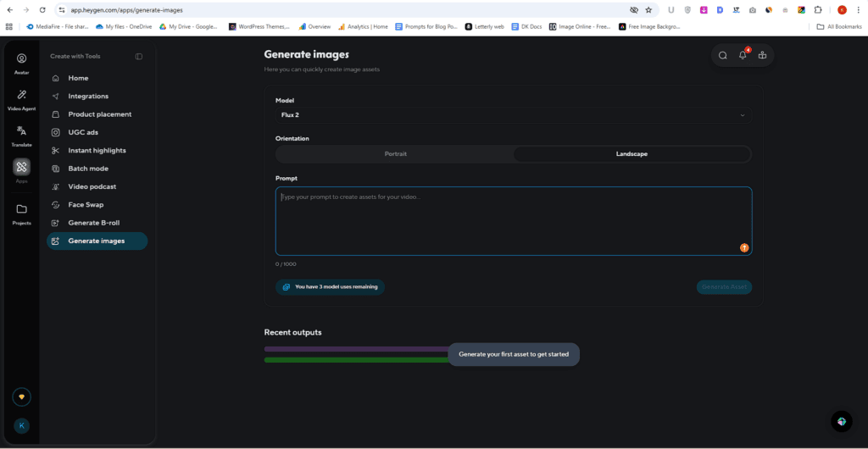Choose Landscape orientation
The width and height of the screenshot is (868, 449).
[x=632, y=154]
